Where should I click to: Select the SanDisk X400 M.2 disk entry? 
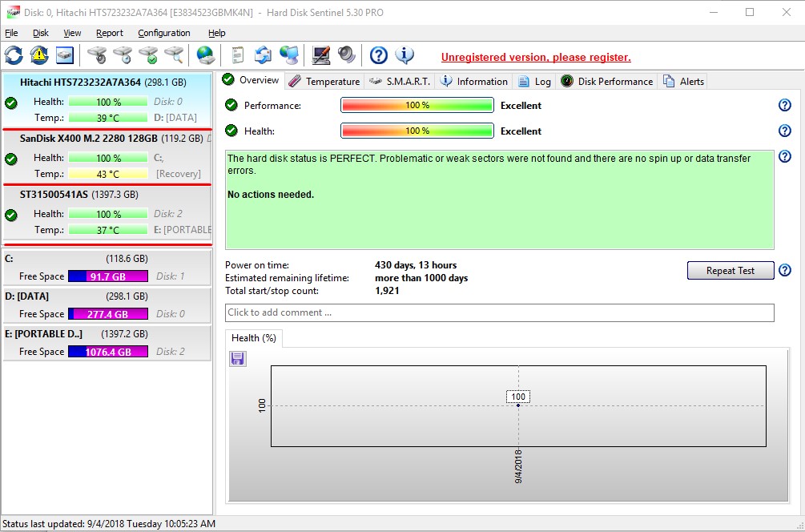click(89, 138)
